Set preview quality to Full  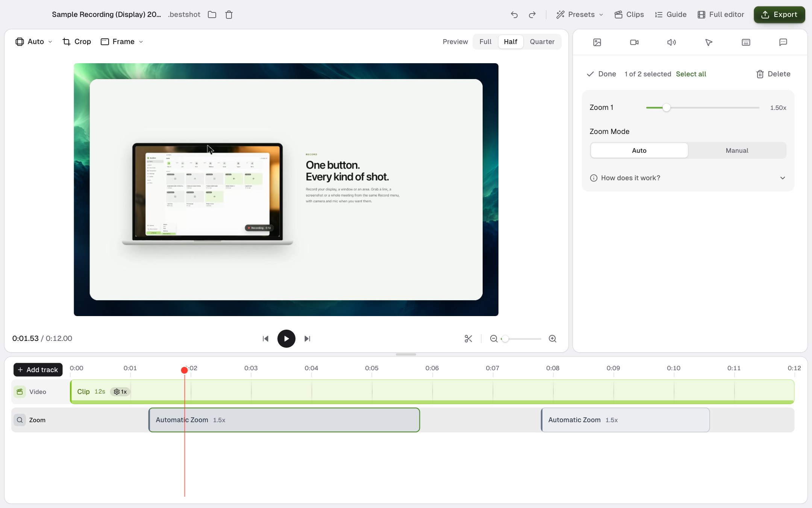point(485,42)
